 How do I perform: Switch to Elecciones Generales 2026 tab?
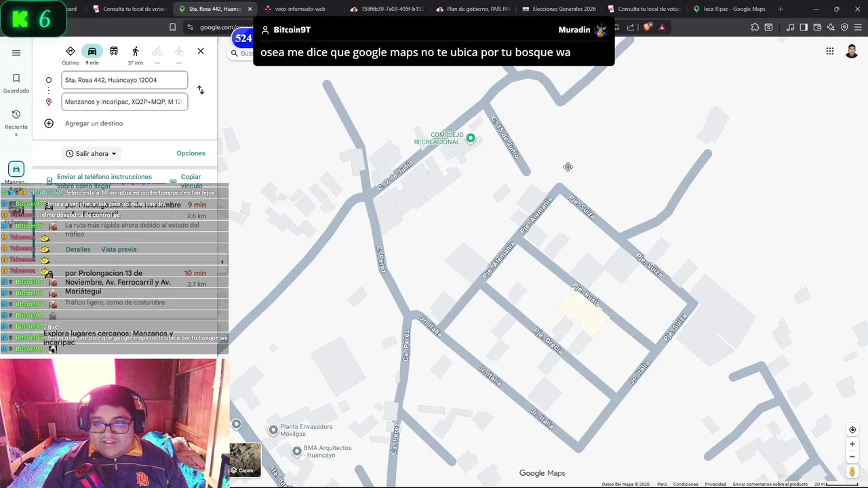pyautogui.click(x=558, y=9)
